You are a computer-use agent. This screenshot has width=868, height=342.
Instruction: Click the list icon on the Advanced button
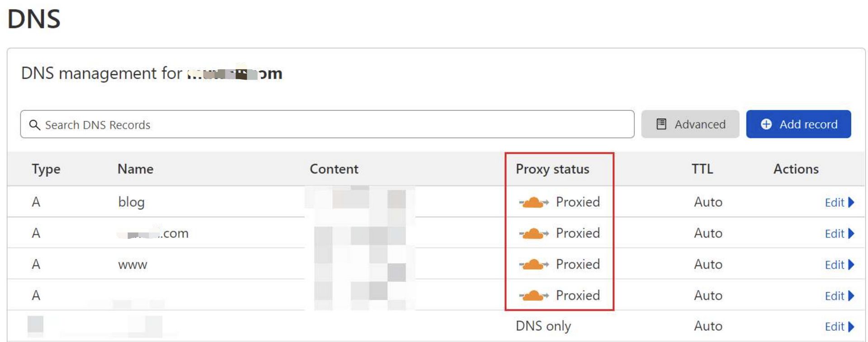click(x=661, y=124)
